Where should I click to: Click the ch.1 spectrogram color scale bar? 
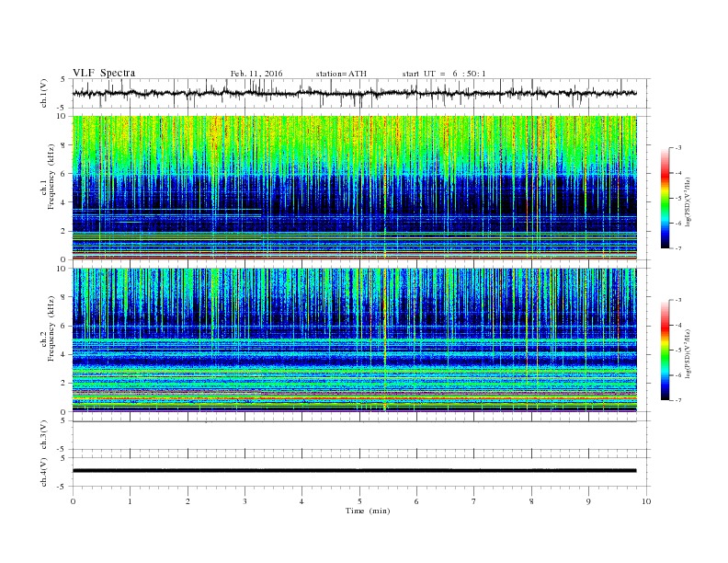(x=665, y=198)
